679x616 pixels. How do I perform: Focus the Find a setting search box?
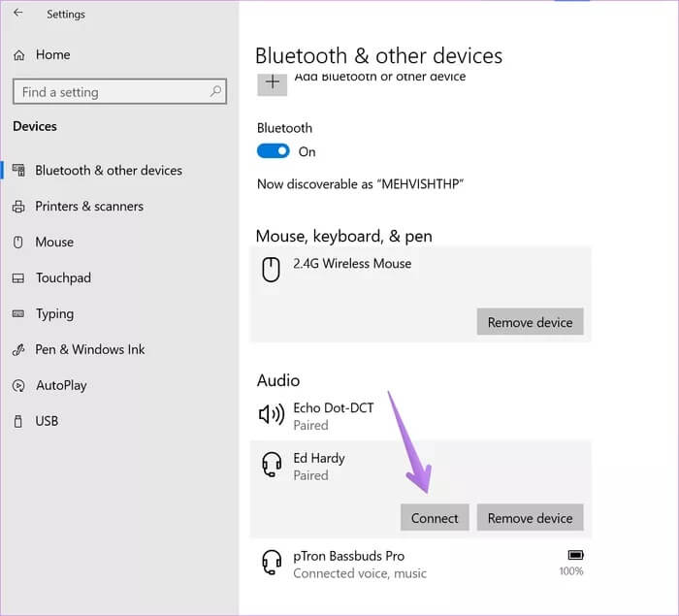119,91
